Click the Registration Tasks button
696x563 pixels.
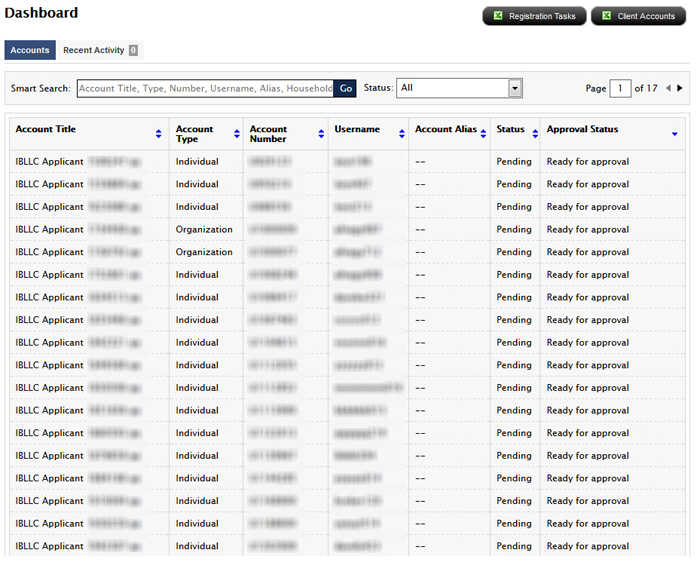534,16
